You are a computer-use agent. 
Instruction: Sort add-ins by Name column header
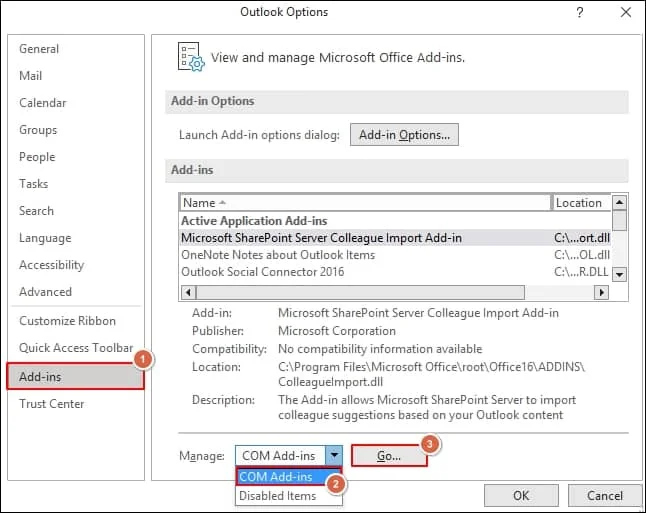pos(365,203)
